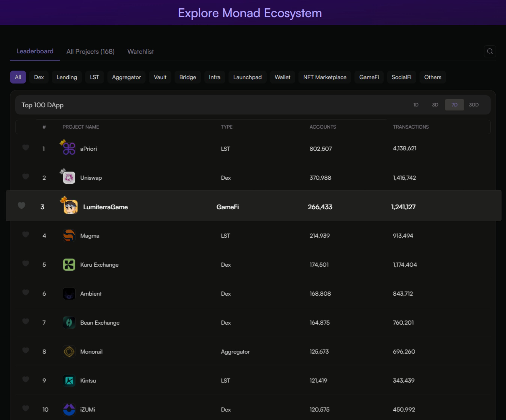
Task: Click the iZUMi project logo
Action: pyautogui.click(x=69, y=409)
